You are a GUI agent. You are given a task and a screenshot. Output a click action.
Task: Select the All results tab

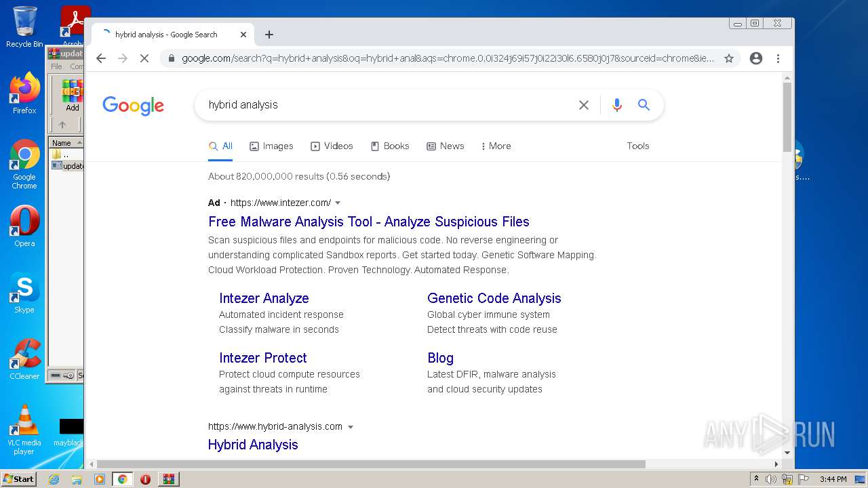pyautogui.click(x=220, y=146)
